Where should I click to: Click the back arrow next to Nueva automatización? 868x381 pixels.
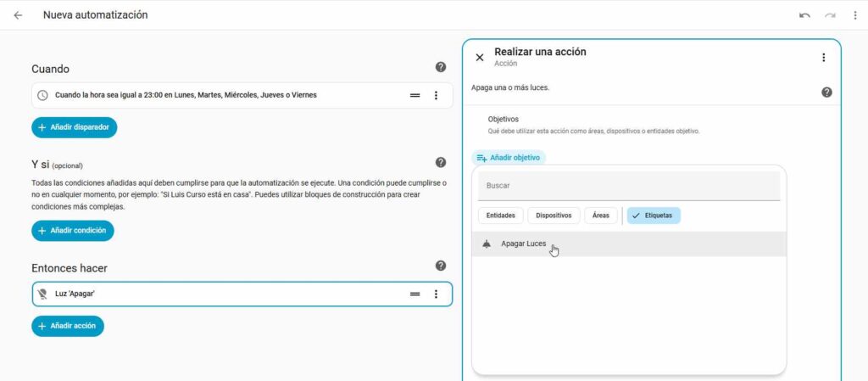click(18, 15)
